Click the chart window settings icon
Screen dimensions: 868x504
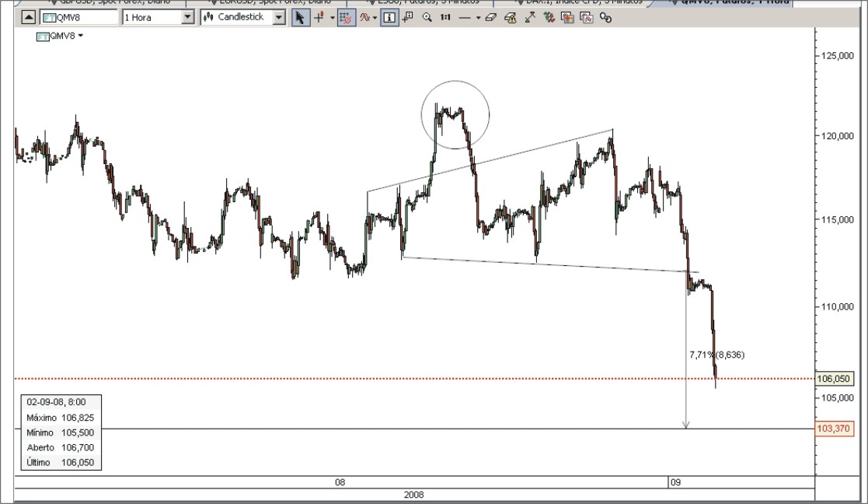pyautogui.click(x=587, y=18)
